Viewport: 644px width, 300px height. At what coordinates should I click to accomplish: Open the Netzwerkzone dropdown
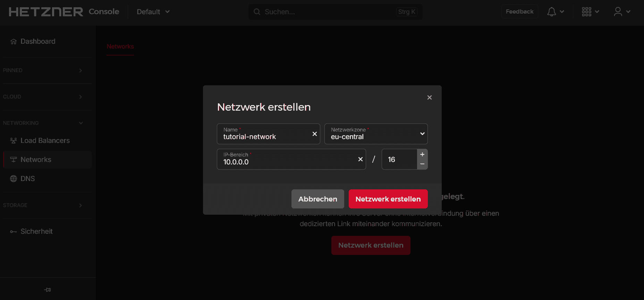click(x=376, y=134)
